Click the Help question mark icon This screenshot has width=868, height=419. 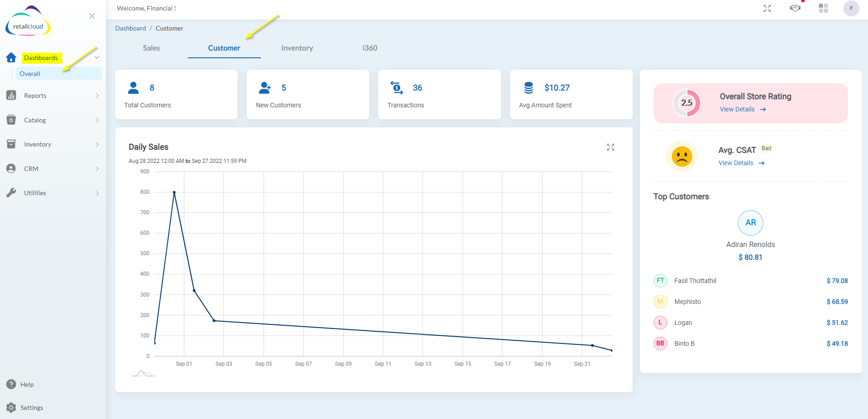[11, 384]
